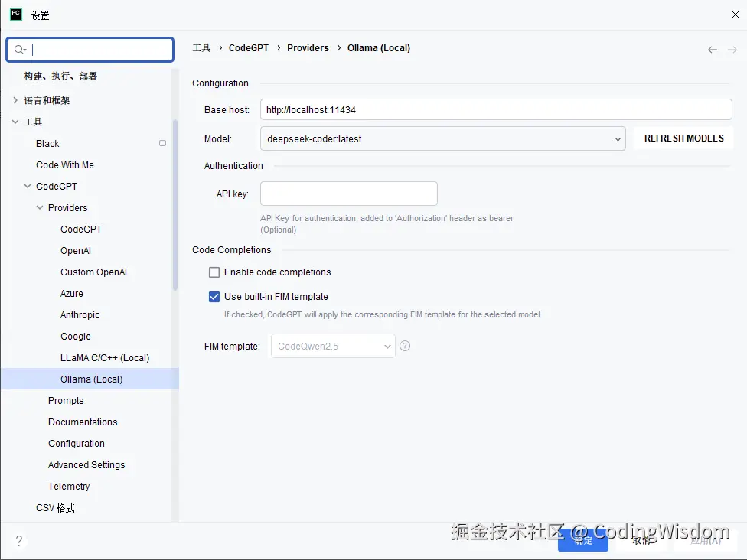This screenshot has height=560, width=747.
Task: Open help with the bottom-left question mark
Action: point(18,540)
